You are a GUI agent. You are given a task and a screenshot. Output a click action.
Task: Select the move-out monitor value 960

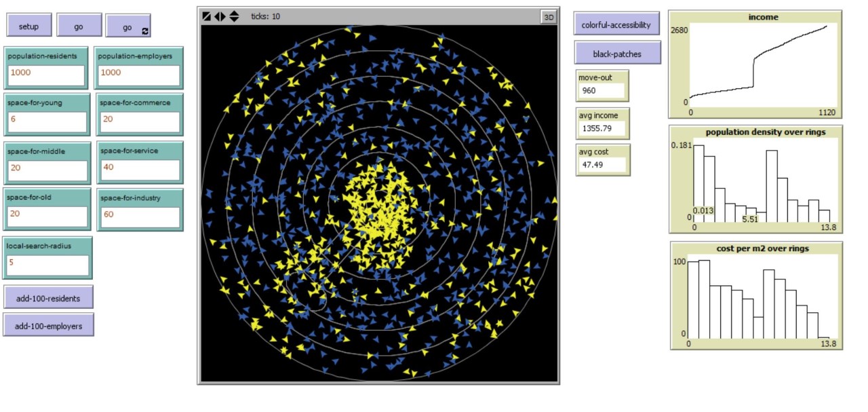tap(601, 90)
